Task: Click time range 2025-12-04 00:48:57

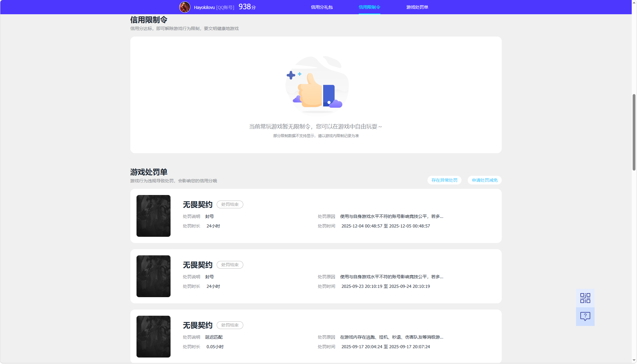Action: point(386,226)
